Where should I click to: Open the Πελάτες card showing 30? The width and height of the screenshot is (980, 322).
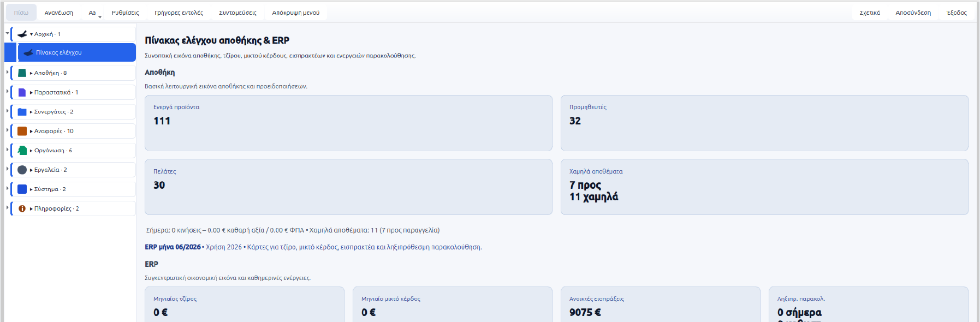point(348,187)
